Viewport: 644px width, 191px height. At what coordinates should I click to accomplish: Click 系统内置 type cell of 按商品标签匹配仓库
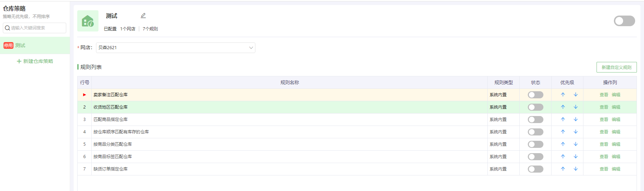(503, 157)
